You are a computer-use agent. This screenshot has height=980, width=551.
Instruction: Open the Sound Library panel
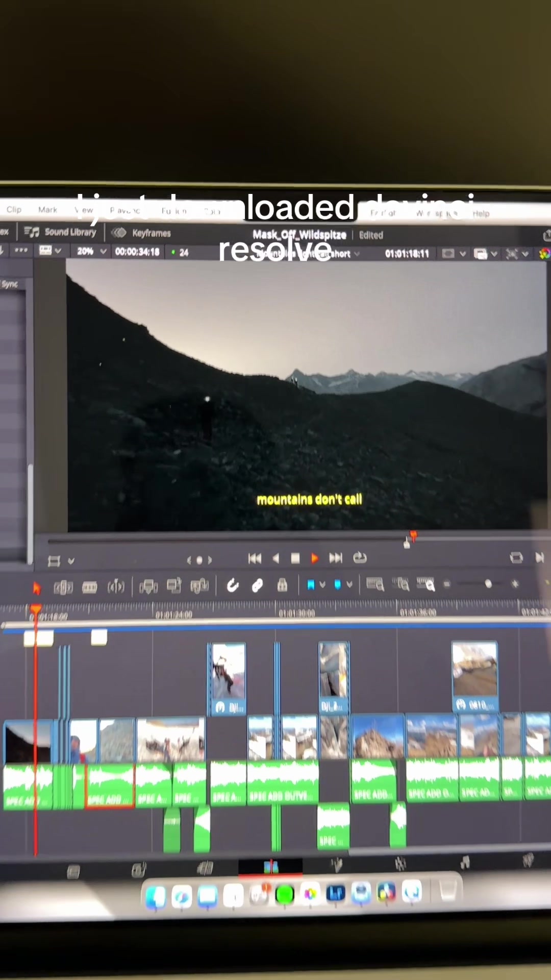click(x=60, y=232)
